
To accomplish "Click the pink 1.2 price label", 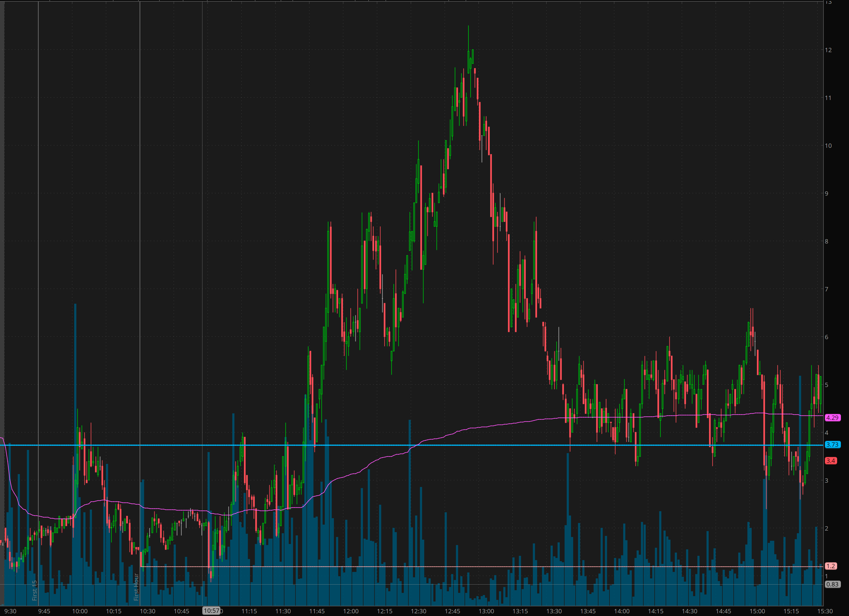I will 831,566.
